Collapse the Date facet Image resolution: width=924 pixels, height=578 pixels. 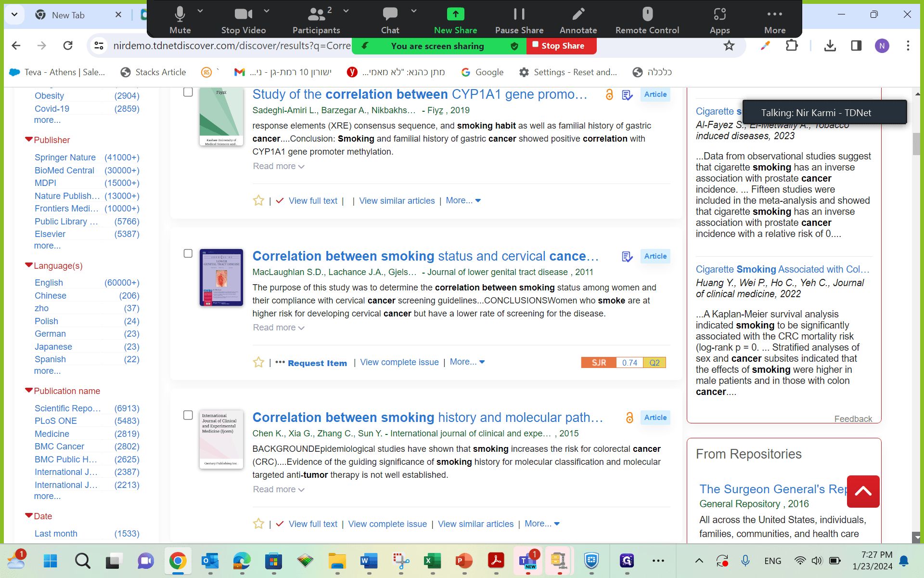29,516
